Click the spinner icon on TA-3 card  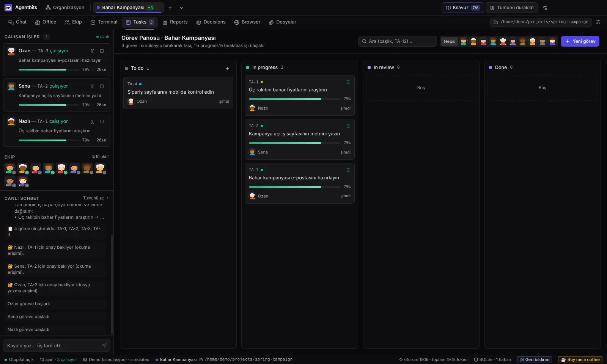[348, 170]
